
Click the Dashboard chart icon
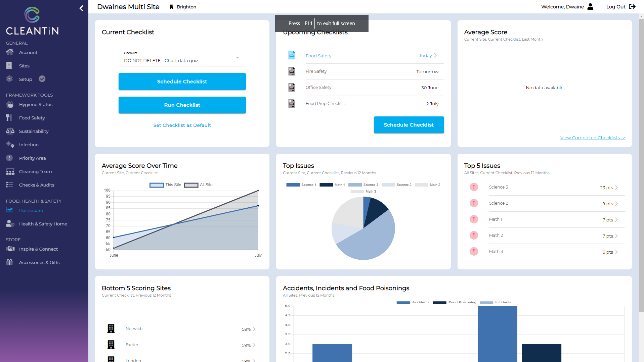(9, 210)
